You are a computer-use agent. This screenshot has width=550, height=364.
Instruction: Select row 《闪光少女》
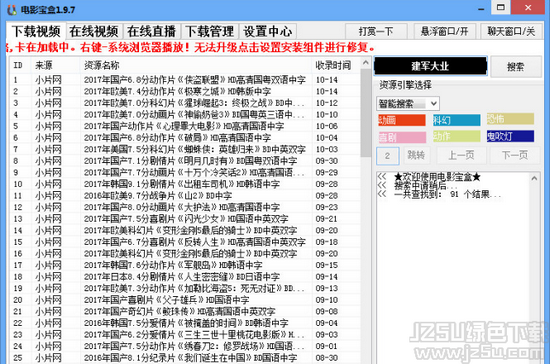[x=185, y=219]
